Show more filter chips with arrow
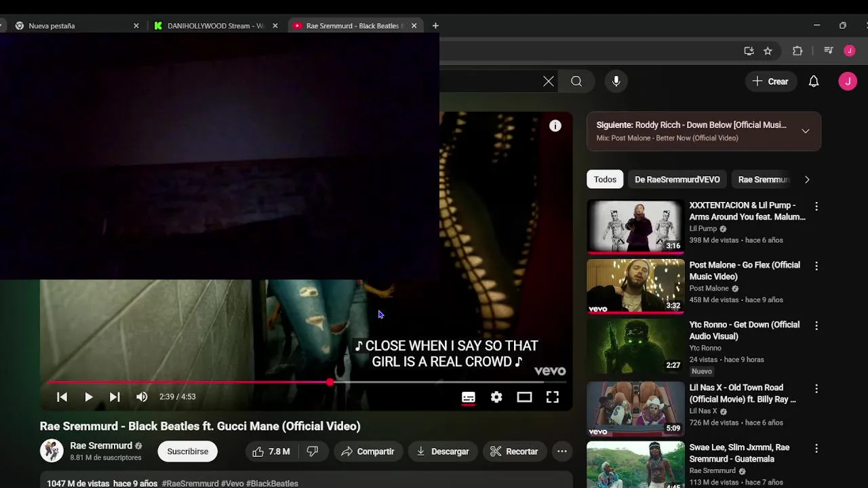 pos(807,180)
